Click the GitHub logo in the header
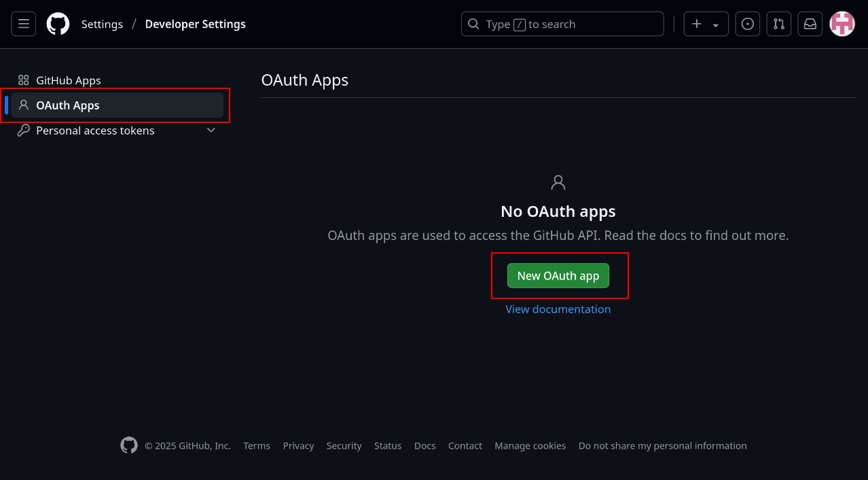 click(58, 24)
